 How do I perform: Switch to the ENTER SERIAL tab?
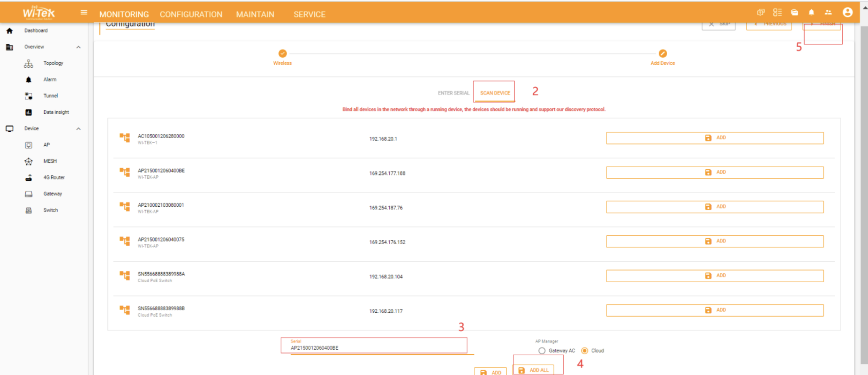(x=453, y=93)
